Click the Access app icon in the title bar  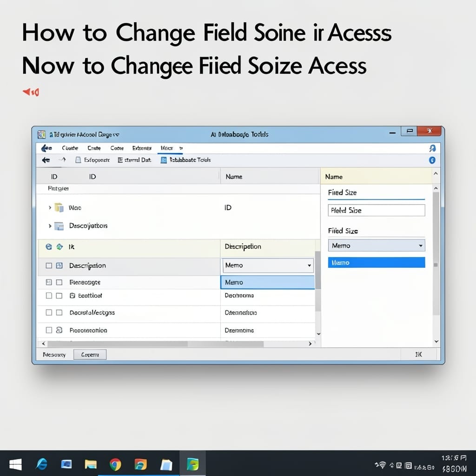41,134
